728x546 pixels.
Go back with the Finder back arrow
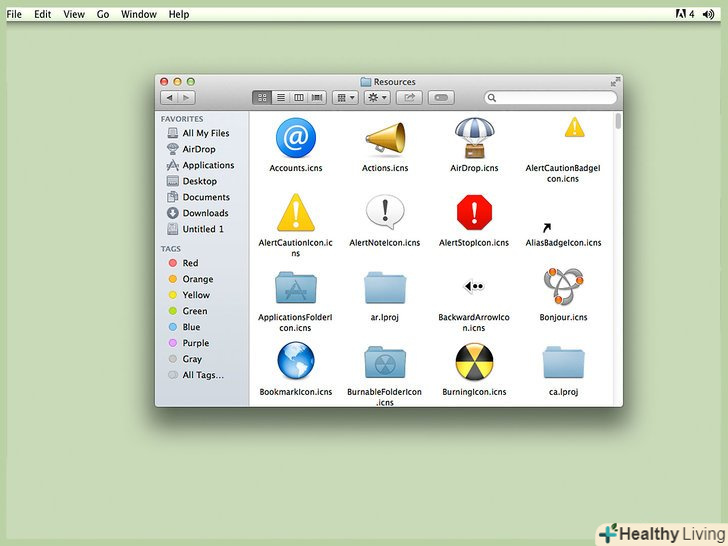(169, 98)
